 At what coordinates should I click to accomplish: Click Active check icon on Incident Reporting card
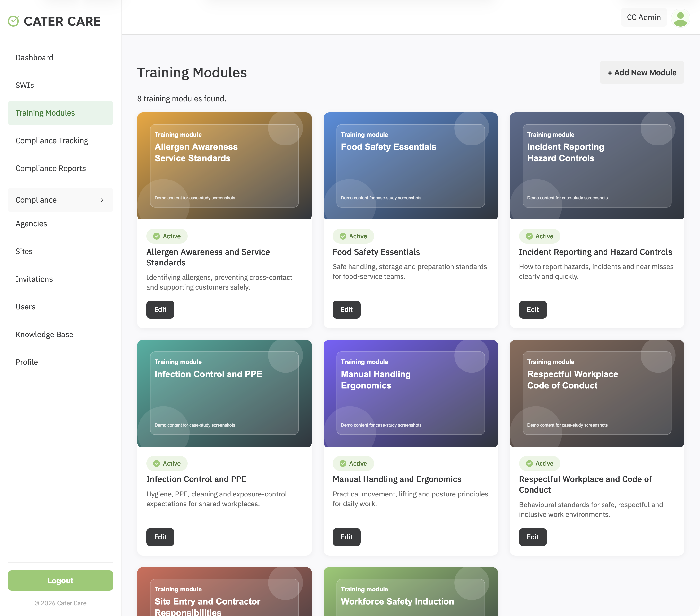(x=529, y=236)
